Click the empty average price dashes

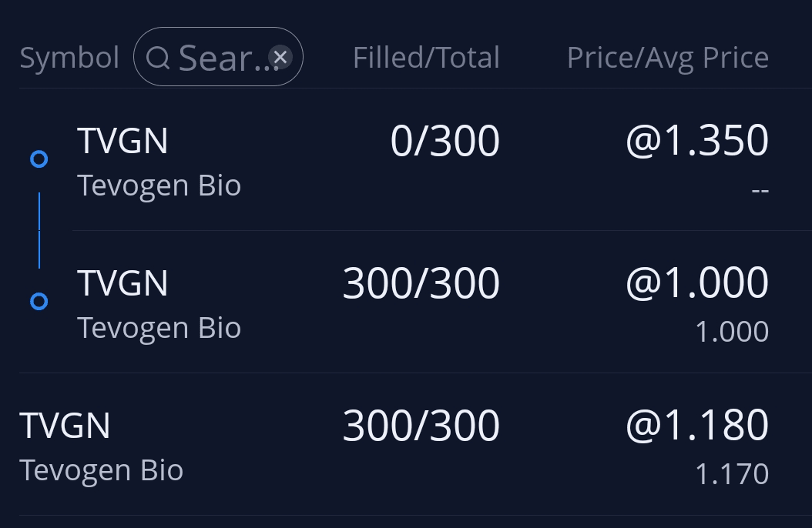pyautogui.click(x=760, y=189)
